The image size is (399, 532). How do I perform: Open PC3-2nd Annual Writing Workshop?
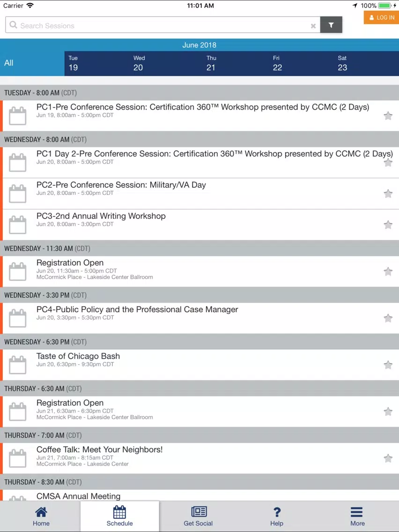101,216
